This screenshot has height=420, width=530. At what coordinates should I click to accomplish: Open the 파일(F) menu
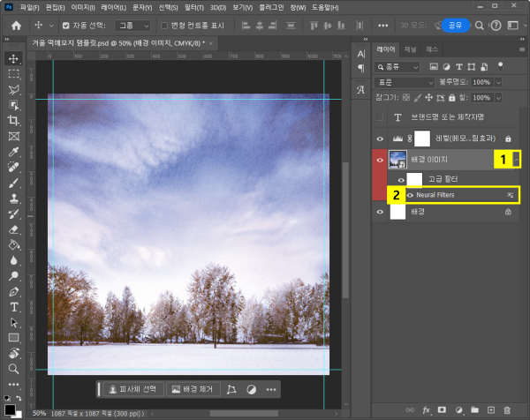29,7
